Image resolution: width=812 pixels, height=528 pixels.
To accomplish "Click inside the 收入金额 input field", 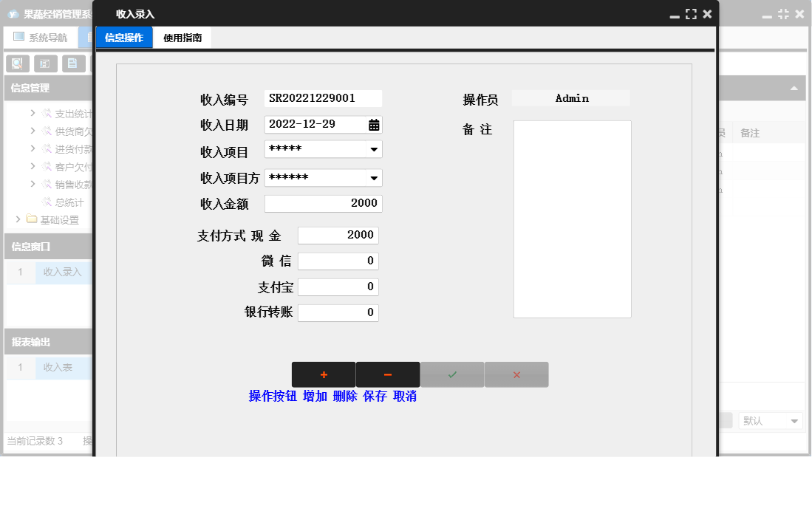I will point(323,203).
